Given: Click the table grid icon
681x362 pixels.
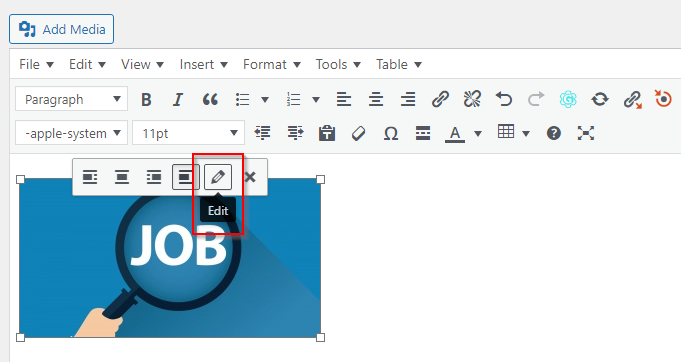Looking at the screenshot, I should (x=506, y=132).
